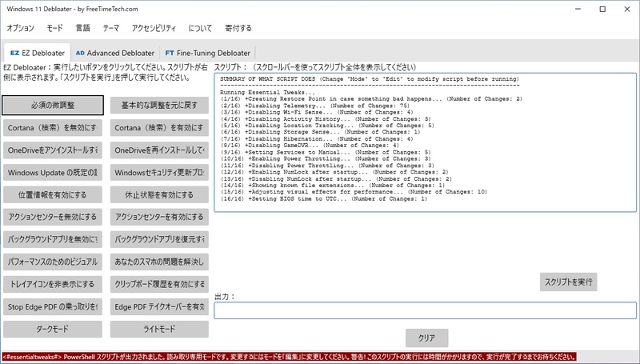
Task: Click inside the 出力 output field
Action: (x=425, y=310)
